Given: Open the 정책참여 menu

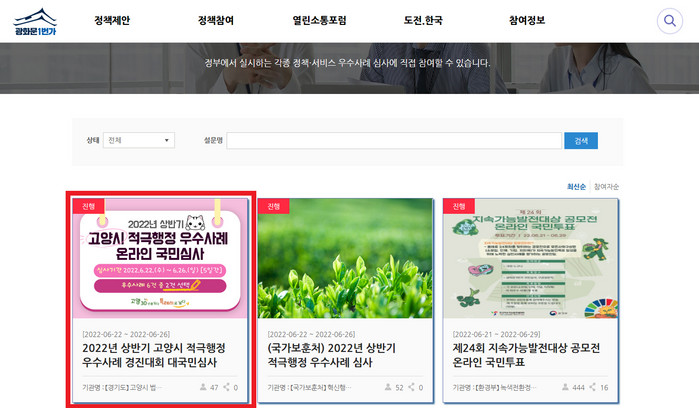Looking at the screenshot, I should pos(215,21).
